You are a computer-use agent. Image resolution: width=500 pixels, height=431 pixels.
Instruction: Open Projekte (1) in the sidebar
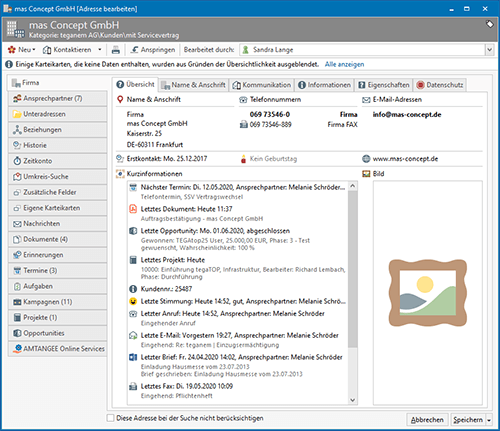click(57, 318)
